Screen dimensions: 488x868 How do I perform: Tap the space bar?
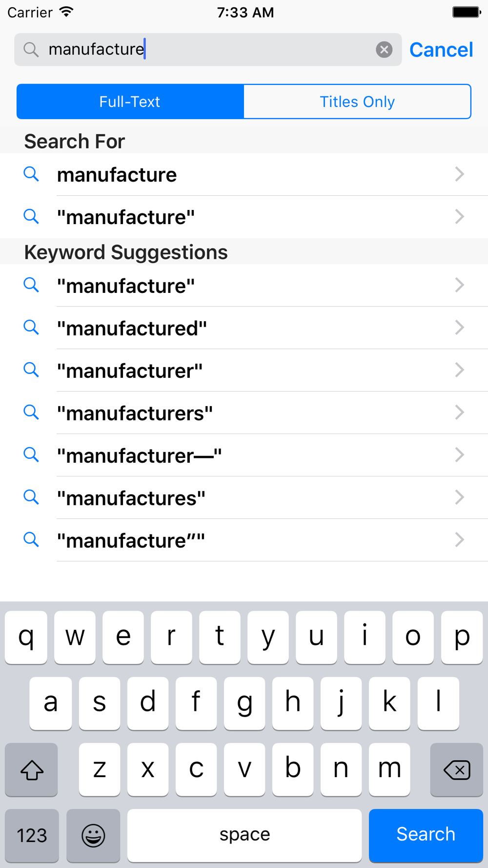pos(244,835)
